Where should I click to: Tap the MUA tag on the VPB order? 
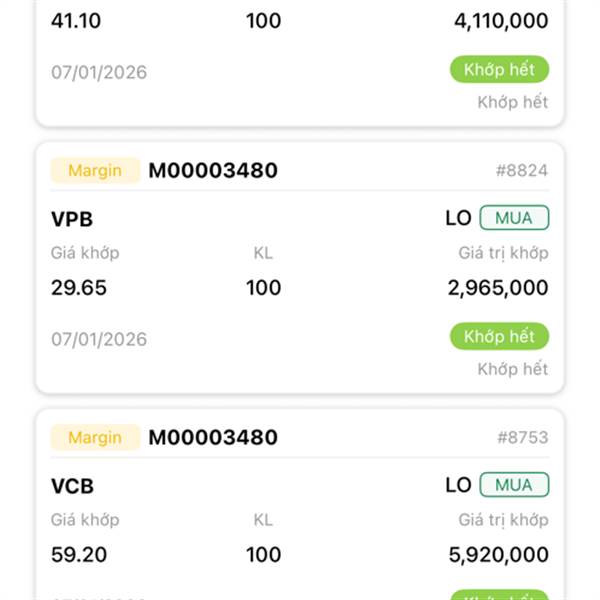(514, 218)
